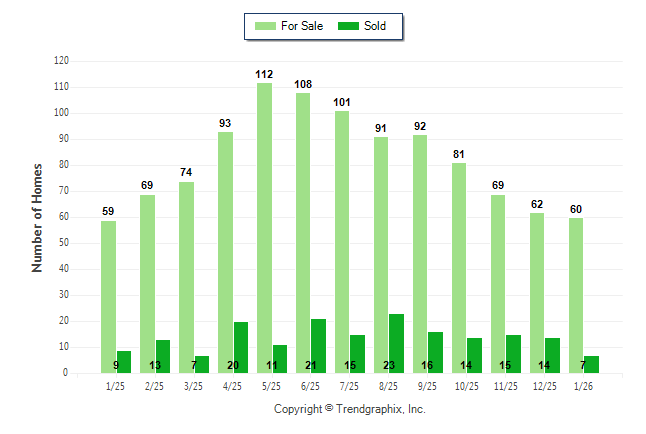Viewport: 646px width, 434px height.
Task: Click the For Sale legend color swatch
Action: 267,25
